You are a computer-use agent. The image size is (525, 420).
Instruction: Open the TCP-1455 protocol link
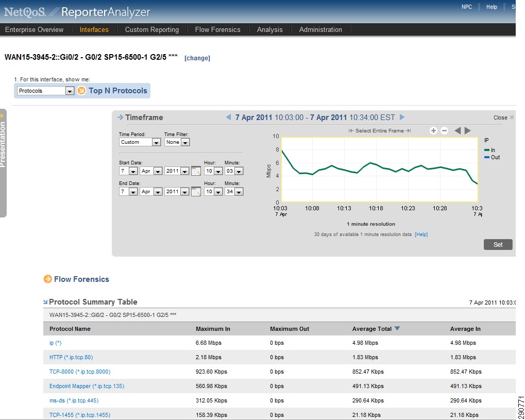click(80, 415)
